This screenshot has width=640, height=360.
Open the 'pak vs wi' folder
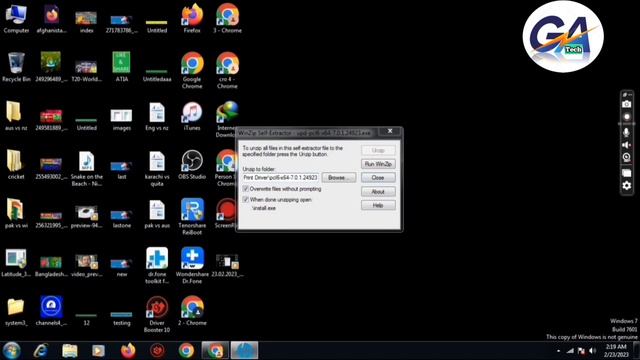click(16, 213)
